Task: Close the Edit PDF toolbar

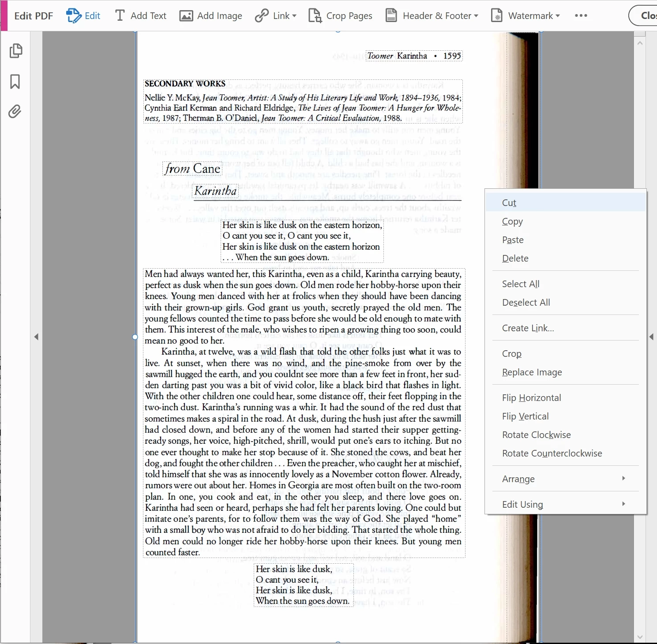Action: click(x=644, y=16)
